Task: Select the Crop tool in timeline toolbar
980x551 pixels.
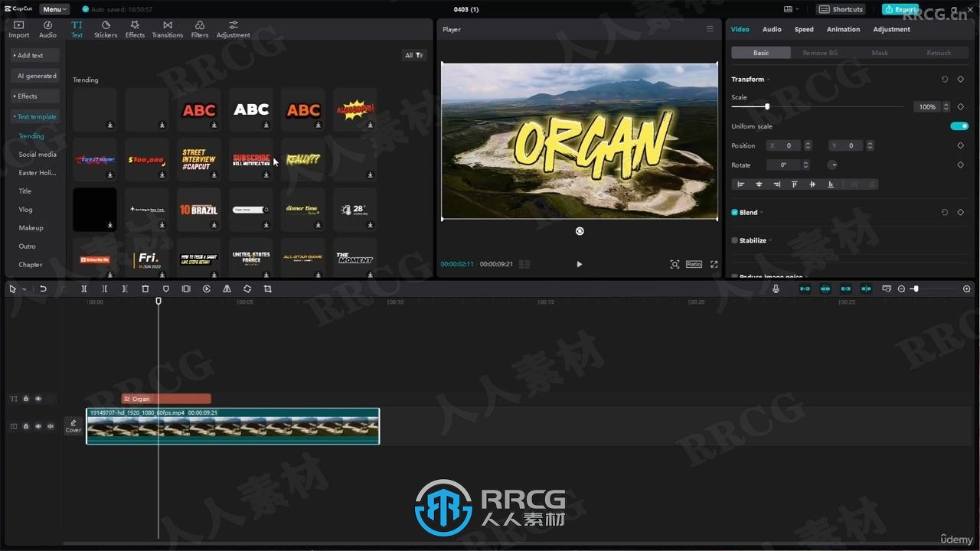Action: [x=268, y=289]
